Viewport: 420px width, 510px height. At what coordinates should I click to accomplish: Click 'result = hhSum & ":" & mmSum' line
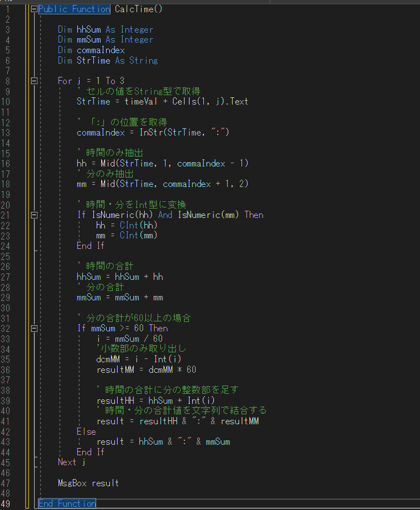pyautogui.click(x=163, y=442)
